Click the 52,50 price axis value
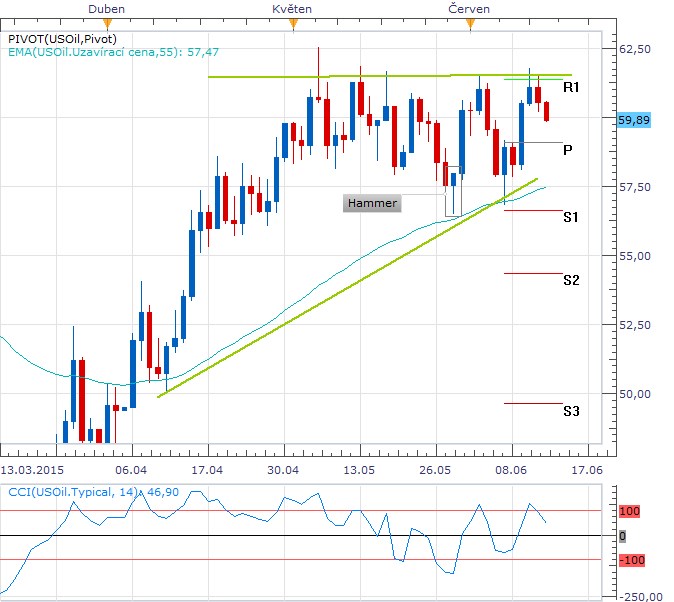 (x=634, y=325)
